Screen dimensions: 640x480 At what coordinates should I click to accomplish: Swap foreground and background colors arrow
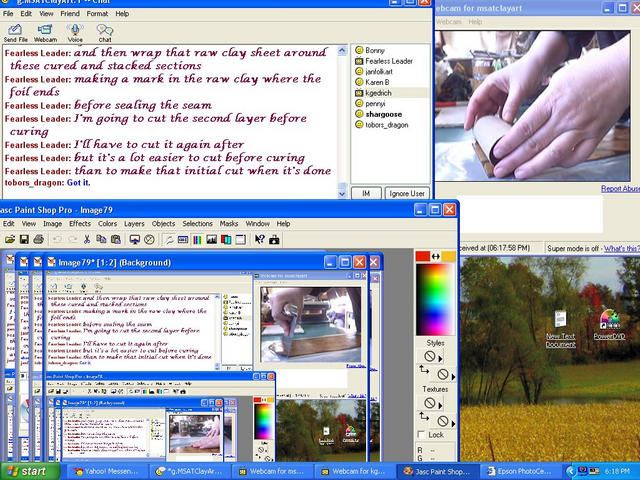(436, 256)
